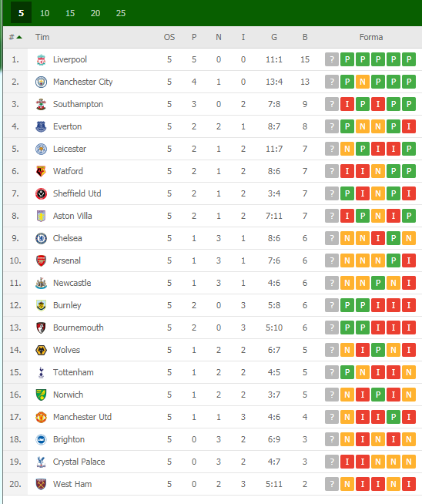Screen dimensions: 422x504
Task: Open the Tottenham team link
Action: pos(73,372)
